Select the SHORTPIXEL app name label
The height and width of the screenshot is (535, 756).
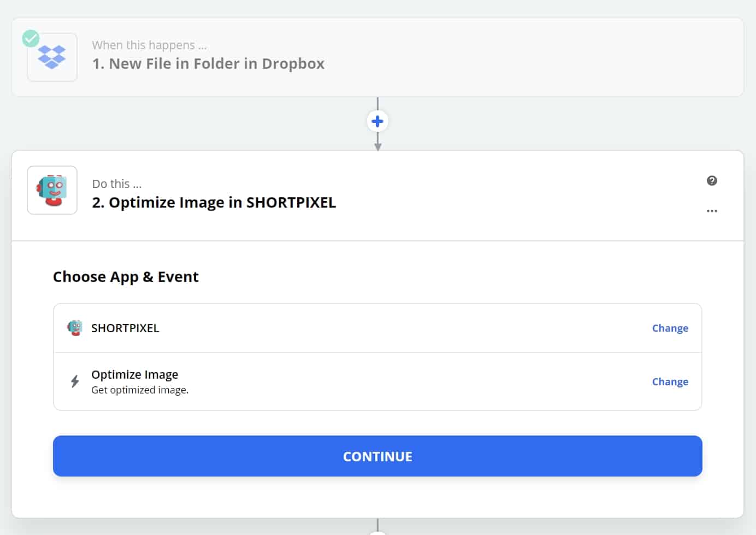tap(125, 328)
